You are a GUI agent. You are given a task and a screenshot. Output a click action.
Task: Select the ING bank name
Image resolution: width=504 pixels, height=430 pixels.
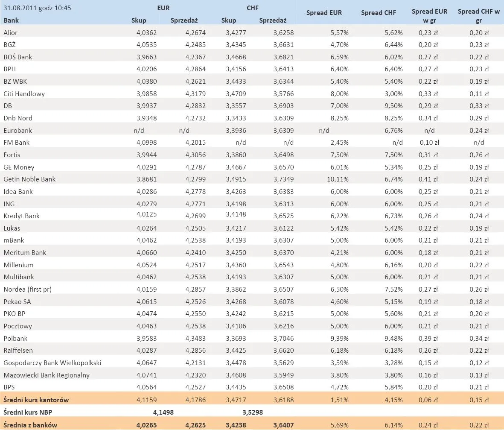[9, 204]
